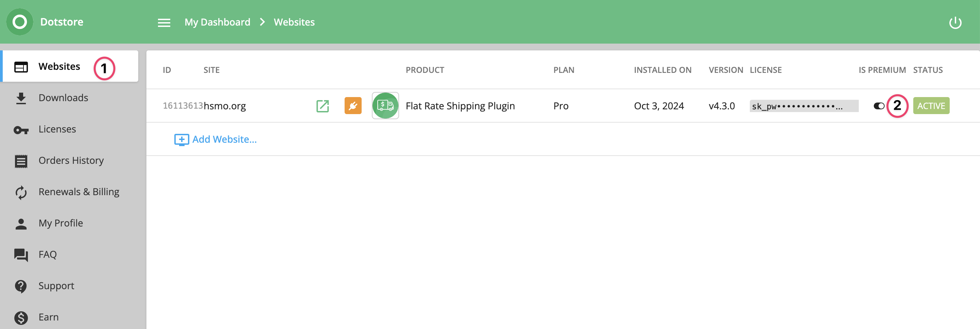The image size is (980, 329).
Task: Click the add website monitor plus icon
Action: point(181,140)
